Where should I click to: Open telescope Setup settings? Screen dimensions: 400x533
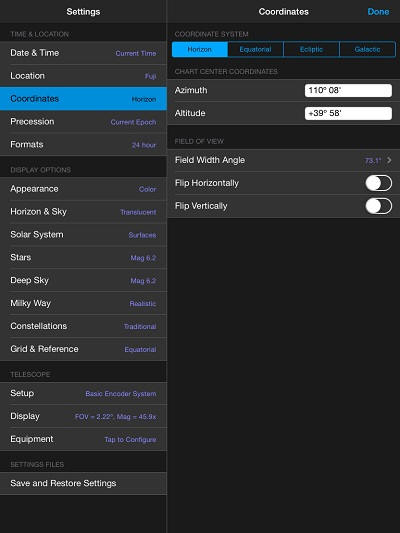pyautogui.click(x=83, y=393)
